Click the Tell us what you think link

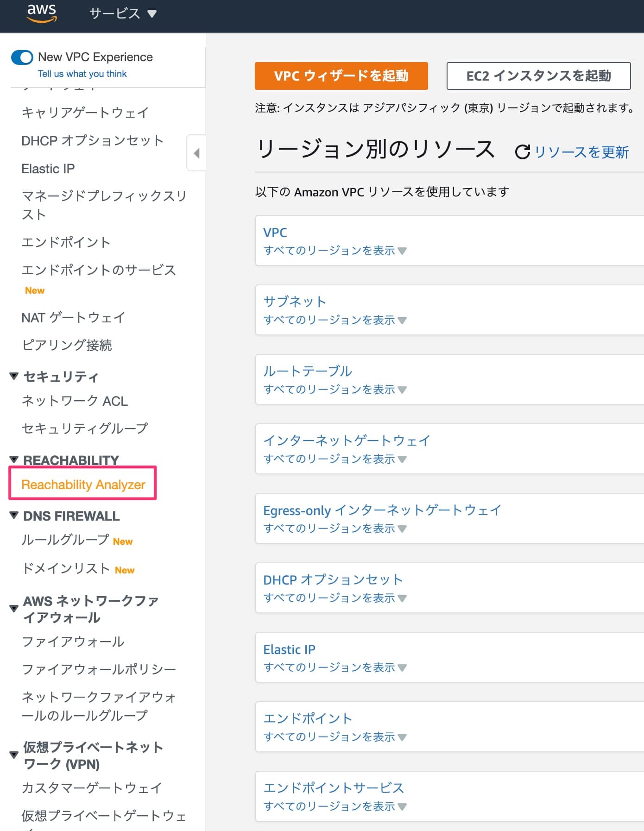[82, 74]
